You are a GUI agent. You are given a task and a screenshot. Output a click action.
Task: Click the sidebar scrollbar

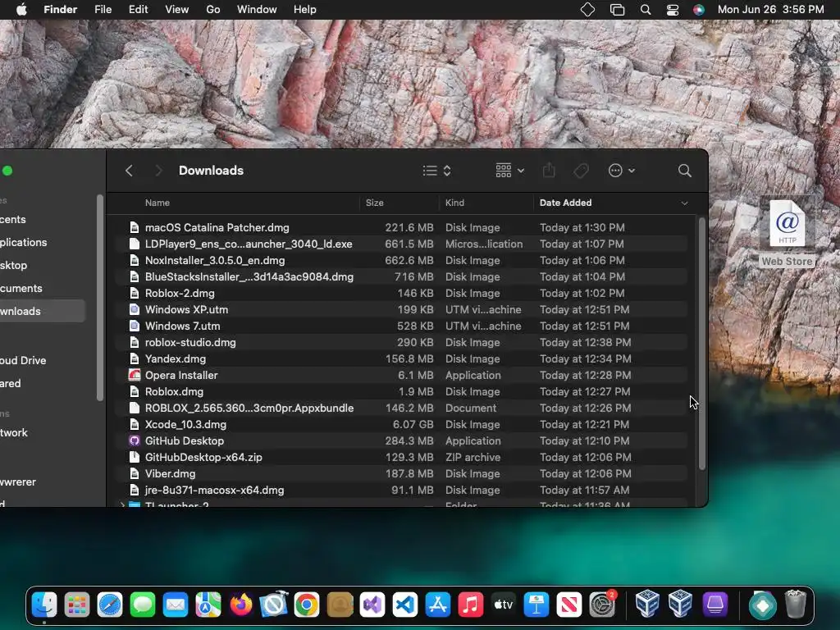[x=99, y=298]
